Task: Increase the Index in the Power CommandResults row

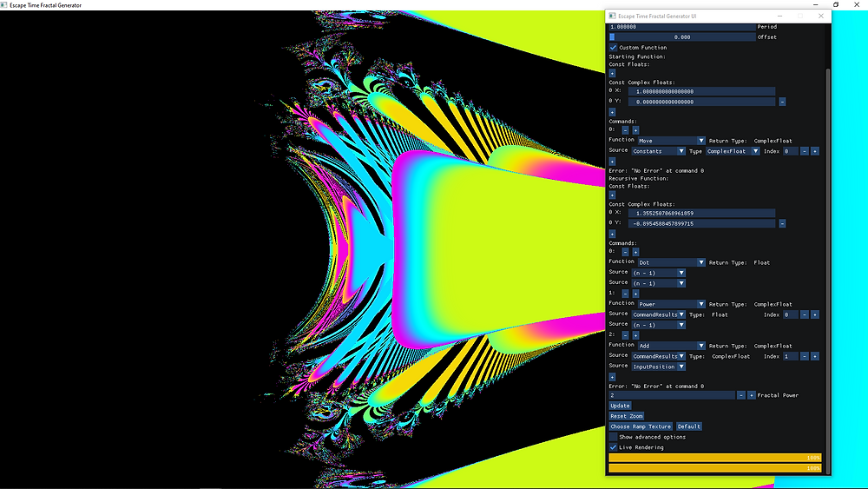Action: [815, 314]
